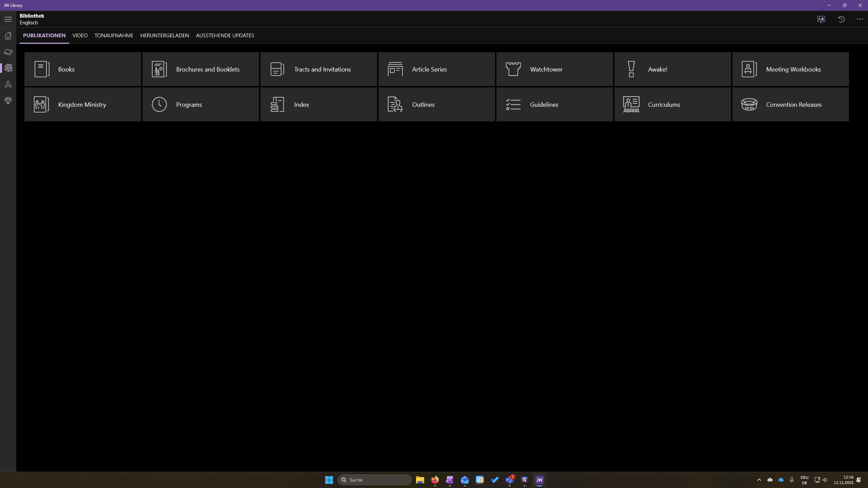Open File Explorer from the taskbar
This screenshot has height=488, width=868.
pyautogui.click(x=420, y=480)
